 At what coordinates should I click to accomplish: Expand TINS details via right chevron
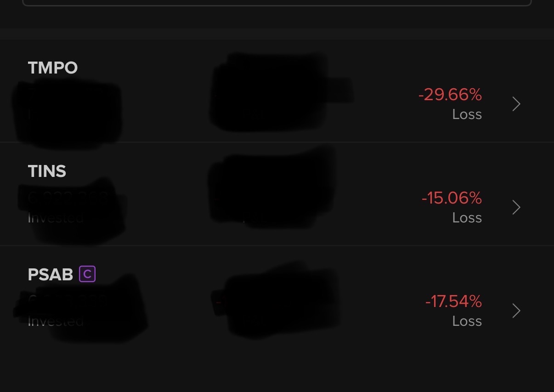coord(516,208)
